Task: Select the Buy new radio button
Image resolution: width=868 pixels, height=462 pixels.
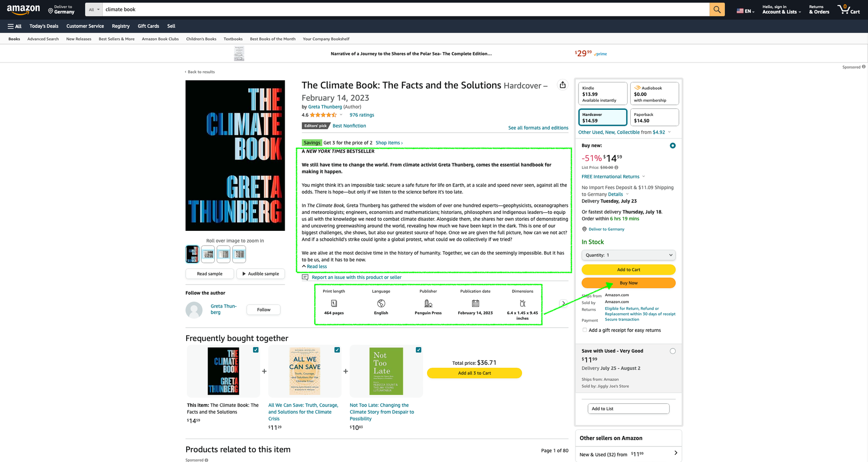Action: (673, 146)
